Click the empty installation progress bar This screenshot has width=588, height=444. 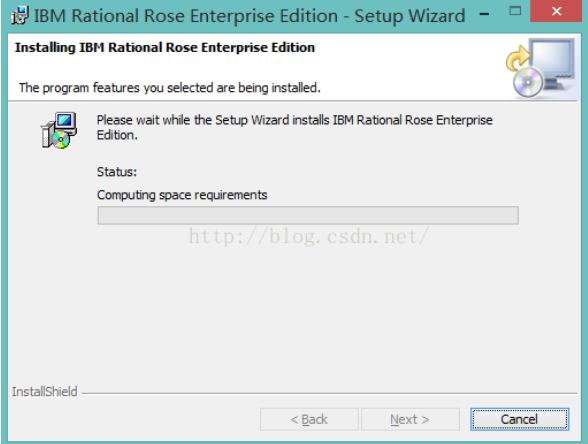click(x=308, y=215)
